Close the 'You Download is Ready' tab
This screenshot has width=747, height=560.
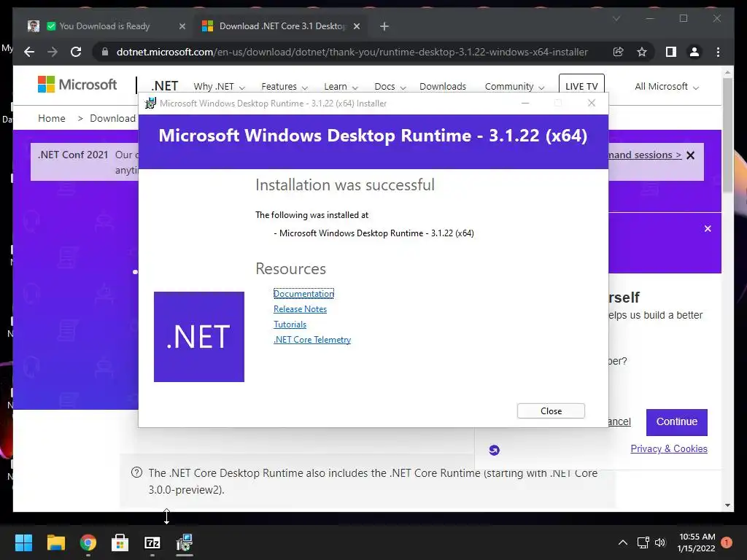tap(182, 27)
